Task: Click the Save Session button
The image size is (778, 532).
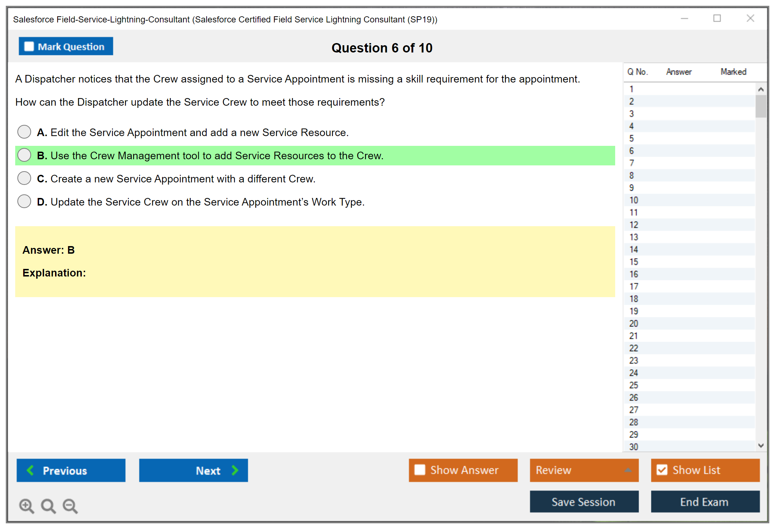Action: point(584,502)
